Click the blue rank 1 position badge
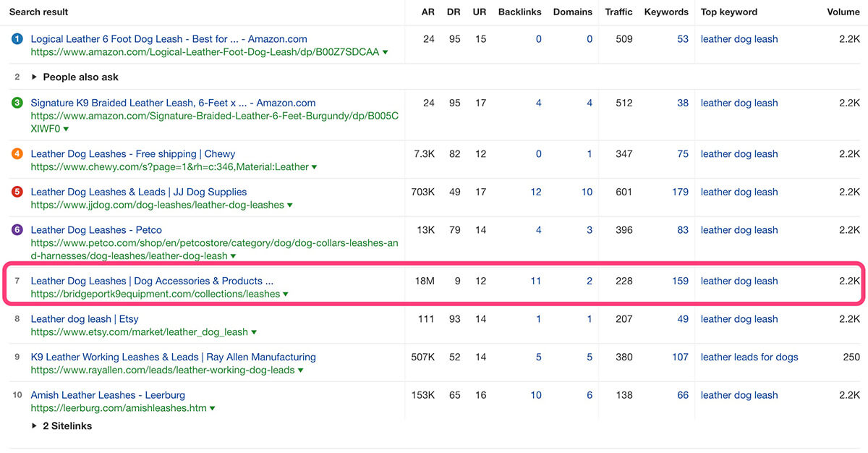Viewport: 868px width, 453px height. [17, 39]
